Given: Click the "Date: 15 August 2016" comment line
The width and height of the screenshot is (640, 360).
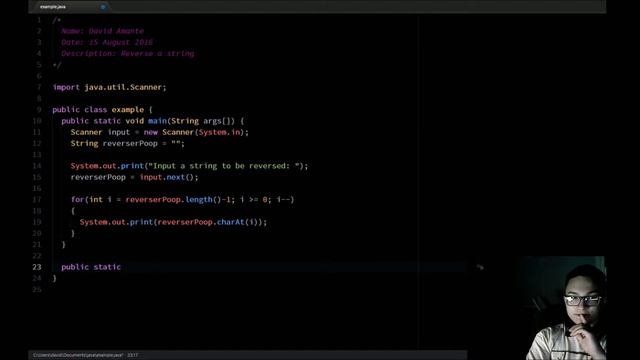Looking at the screenshot, I should point(107,42).
